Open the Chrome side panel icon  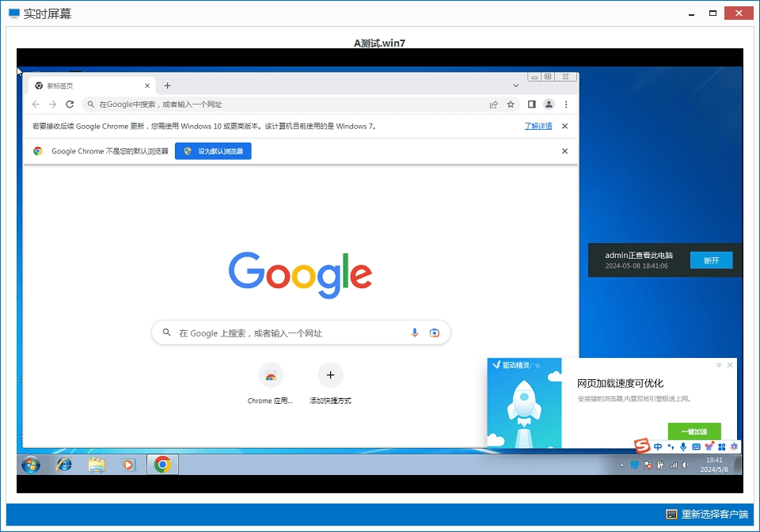(532, 104)
